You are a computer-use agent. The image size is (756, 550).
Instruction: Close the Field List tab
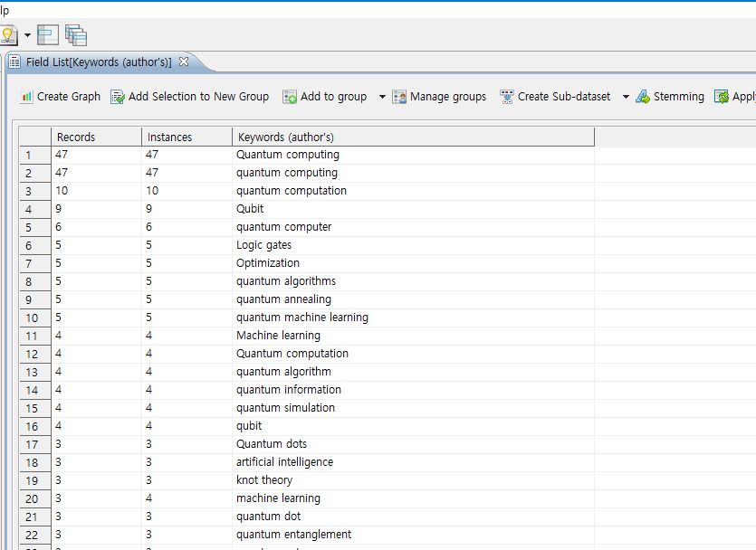pos(183,62)
